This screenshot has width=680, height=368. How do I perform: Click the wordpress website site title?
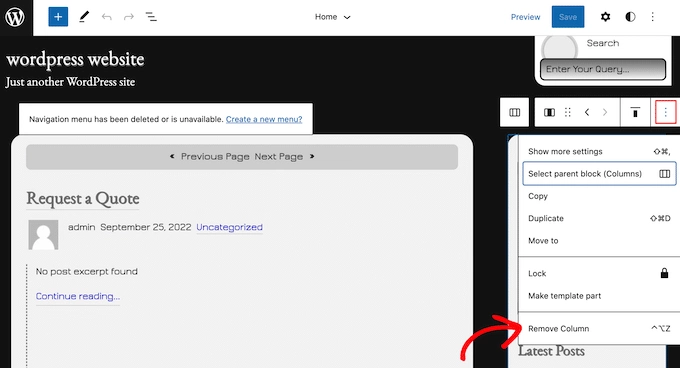75,59
